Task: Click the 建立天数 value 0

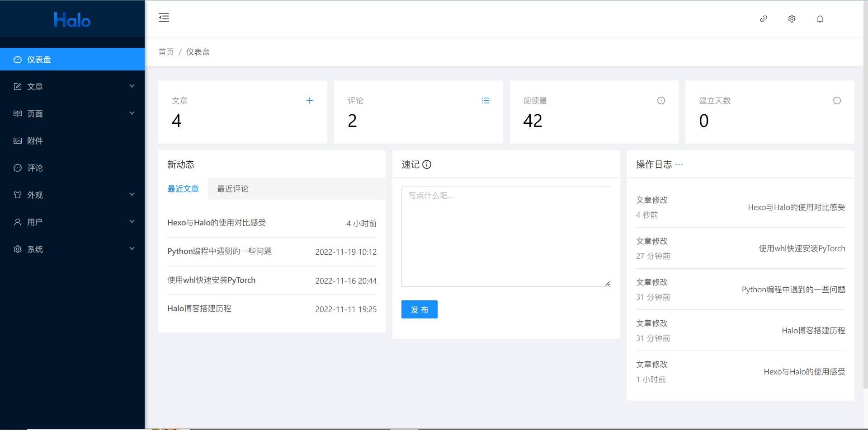Action: tap(704, 121)
